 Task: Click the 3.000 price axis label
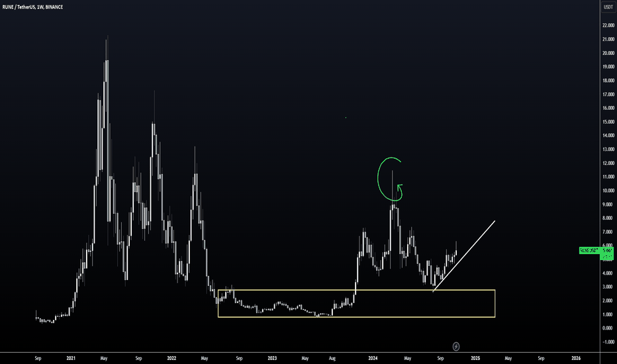click(x=609, y=287)
